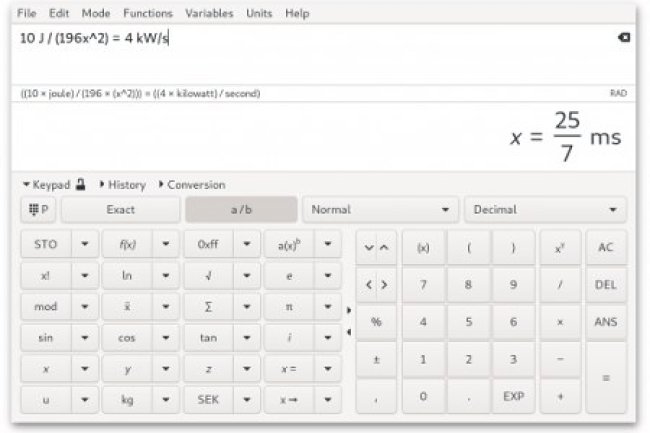This screenshot has width=650, height=433.
Task: Open the Decimal number base dropdown
Action: [x=545, y=210]
